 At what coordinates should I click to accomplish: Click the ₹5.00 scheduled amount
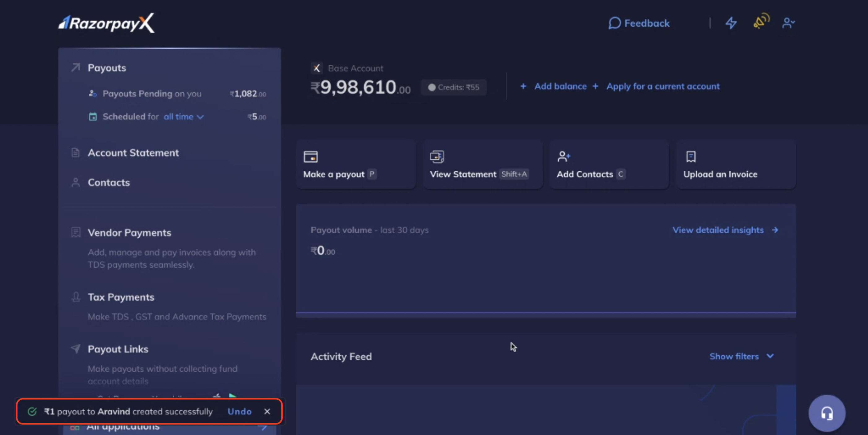[x=257, y=117]
